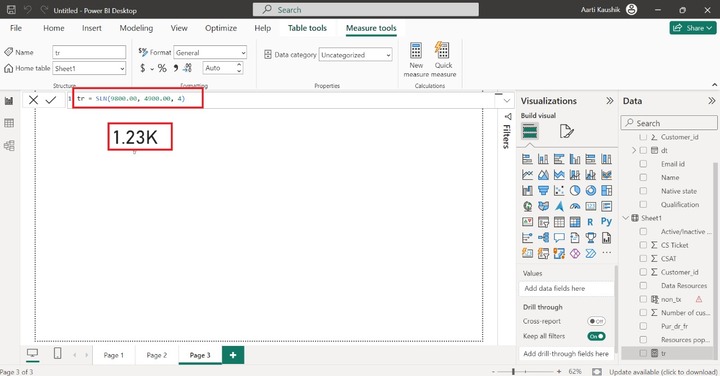Image resolution: width=720 pixels, height=376 pixels.
Task: Select the line chart visual
Action: 528,175
